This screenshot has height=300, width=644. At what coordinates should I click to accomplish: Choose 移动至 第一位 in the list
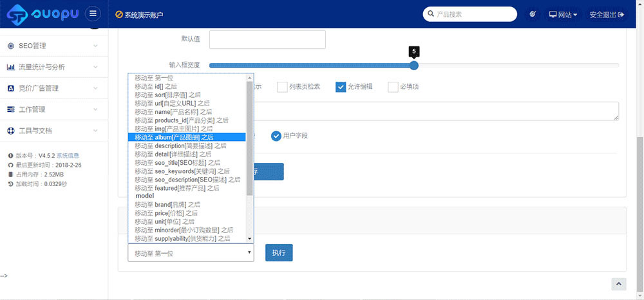pyautogui.click(x=187, y=78)
